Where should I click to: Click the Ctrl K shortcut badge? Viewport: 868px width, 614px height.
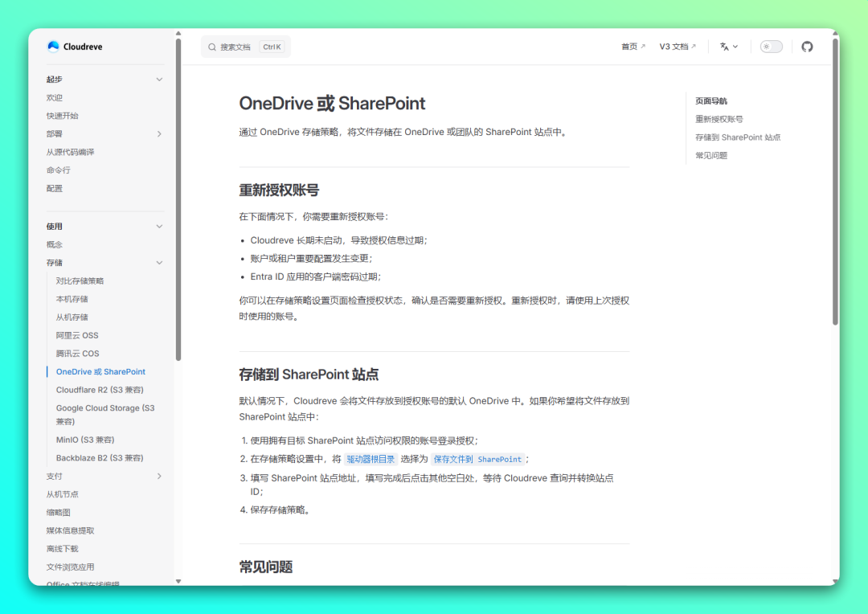(272, 47)
